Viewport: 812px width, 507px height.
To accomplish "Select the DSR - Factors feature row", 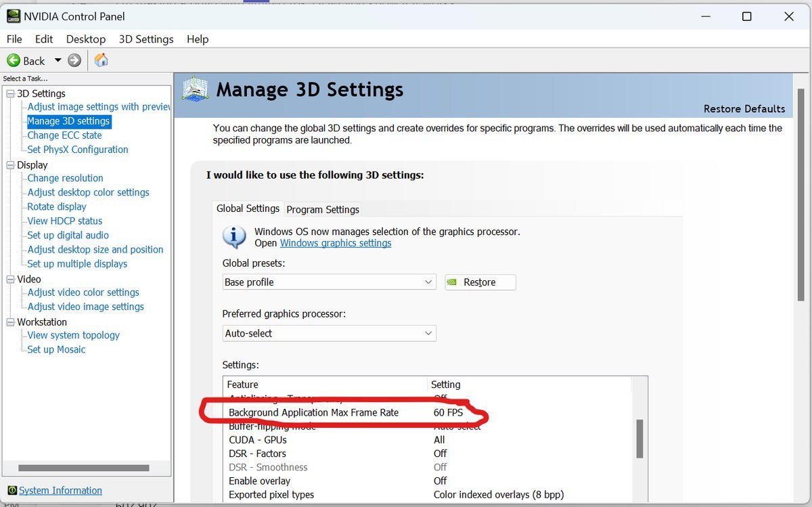I will point(428,454).
